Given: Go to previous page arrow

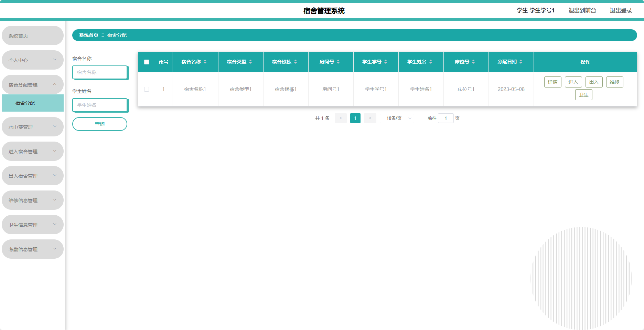Looking at the screenshot, I should (341, 118).
